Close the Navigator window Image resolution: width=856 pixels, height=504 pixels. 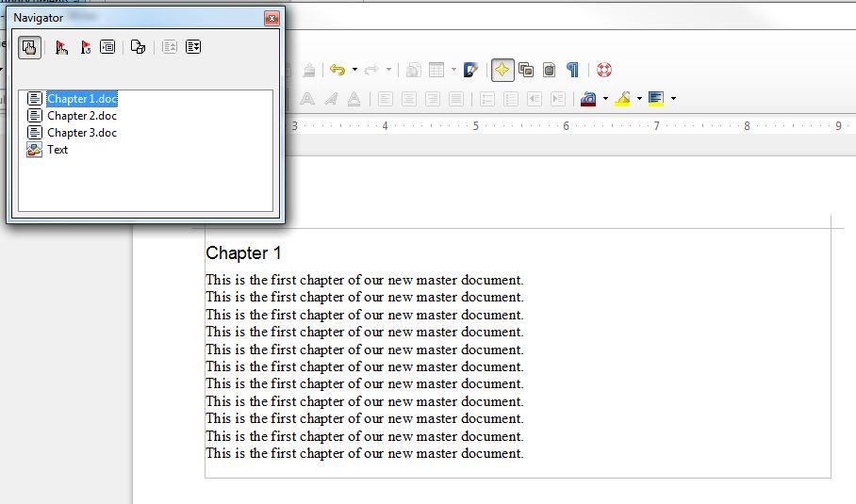272,19
